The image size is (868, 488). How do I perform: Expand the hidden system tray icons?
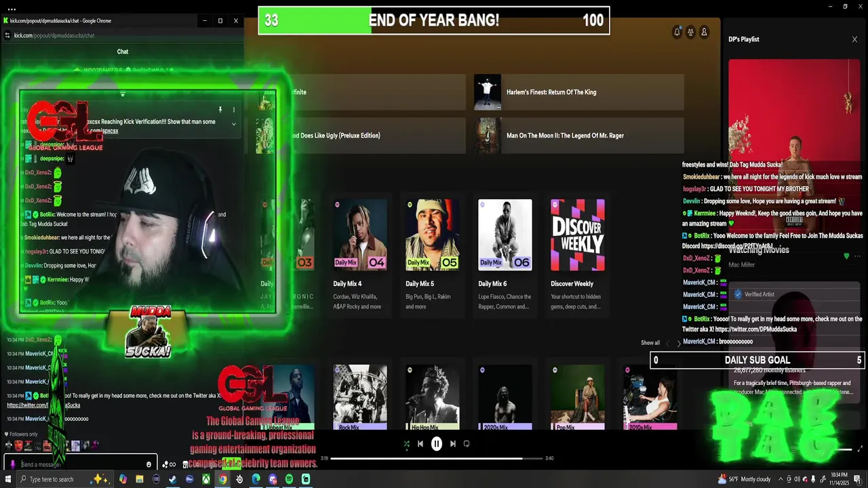pyautogui.click(x=781, y=479)
